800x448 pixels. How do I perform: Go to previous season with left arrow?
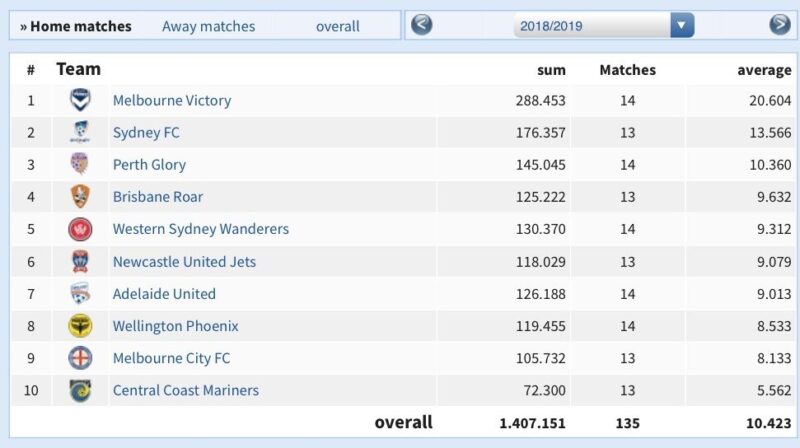click(422, 25)
